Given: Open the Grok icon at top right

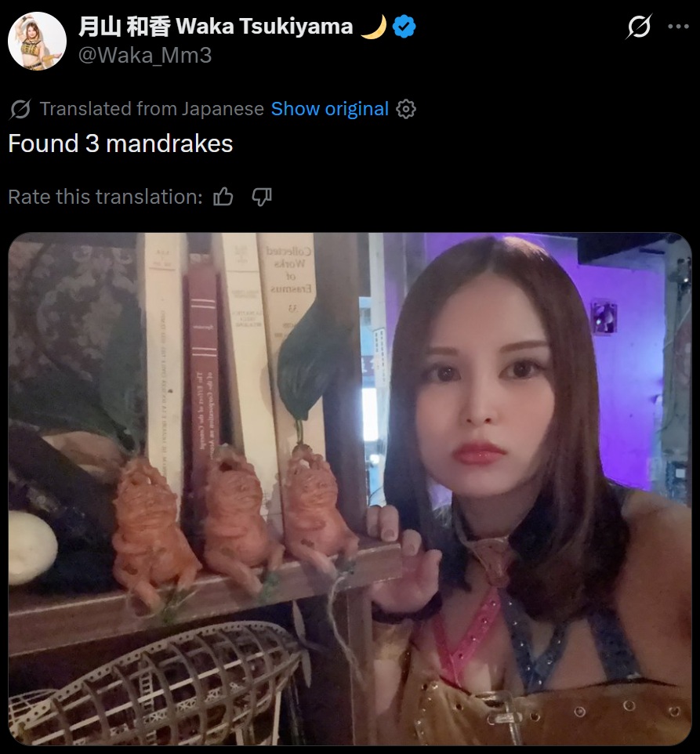Looking at the screenshot, I should pyautogui.click(x=638, y=27).
